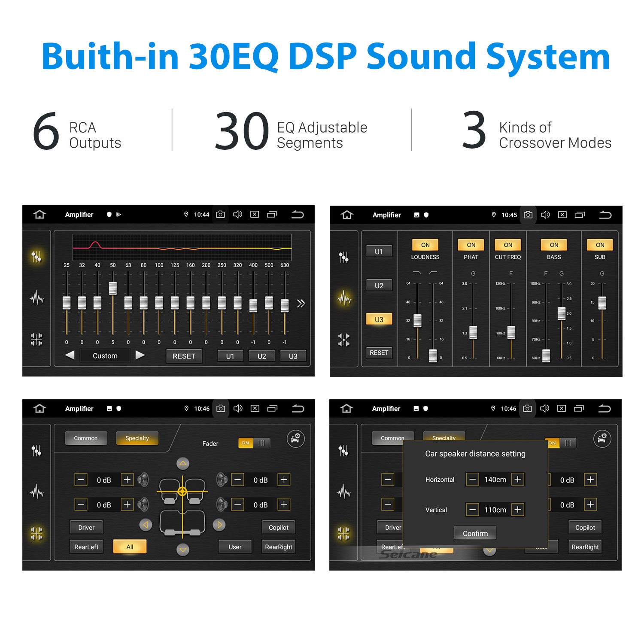Viewport: 644px width, 644px height.
Task: Toggle CUT FREQ ON switch
Action: (508, 245)
